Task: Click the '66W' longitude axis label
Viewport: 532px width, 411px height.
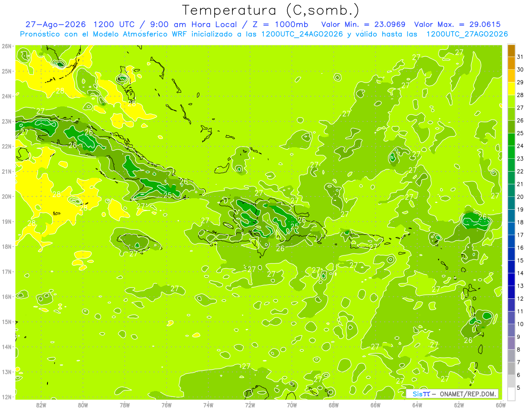Action: (376, 405)
